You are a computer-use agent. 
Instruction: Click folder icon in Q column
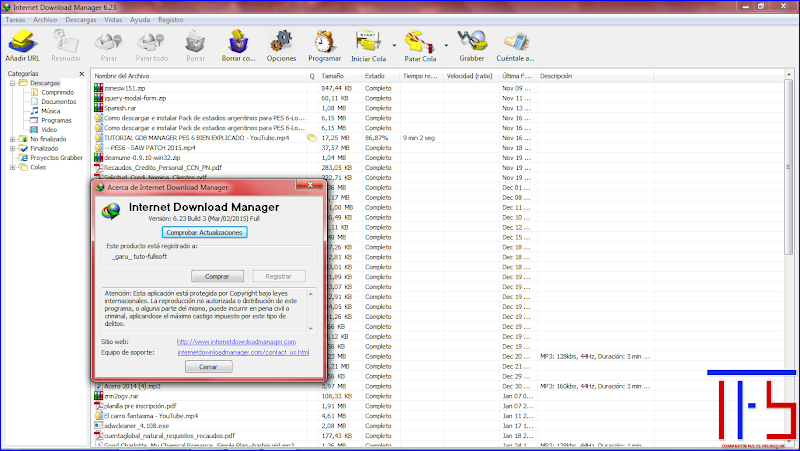click(312, 138)
